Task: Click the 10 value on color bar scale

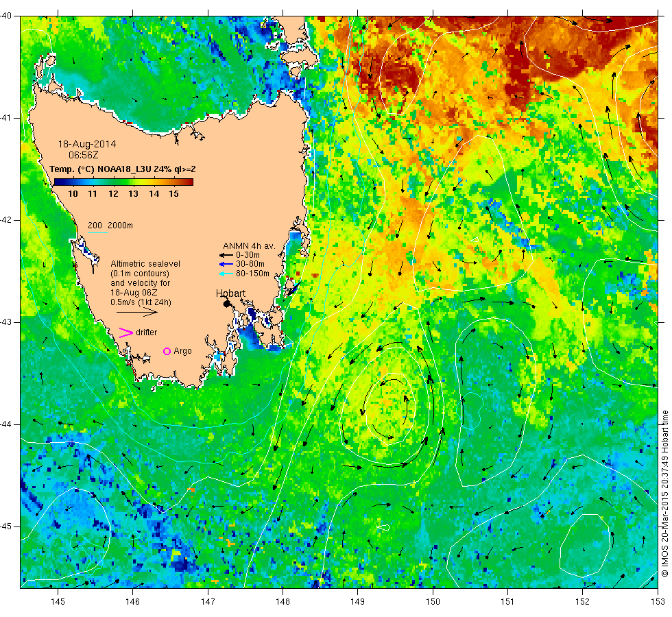Action: point(73,194)
